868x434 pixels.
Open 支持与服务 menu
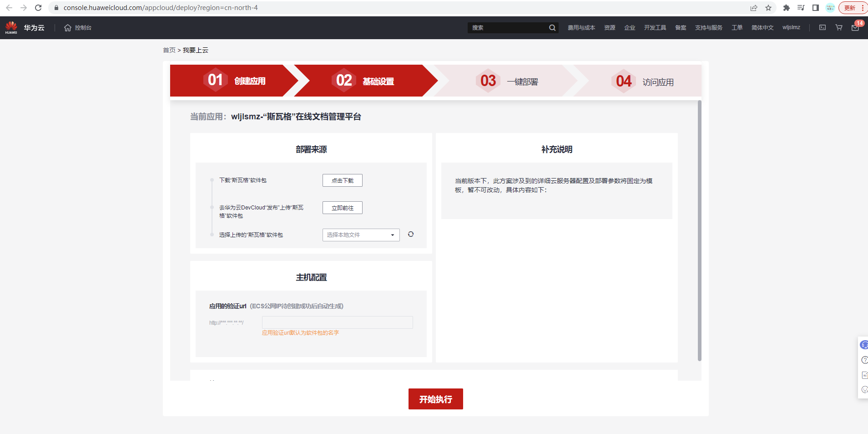(709, 28)
